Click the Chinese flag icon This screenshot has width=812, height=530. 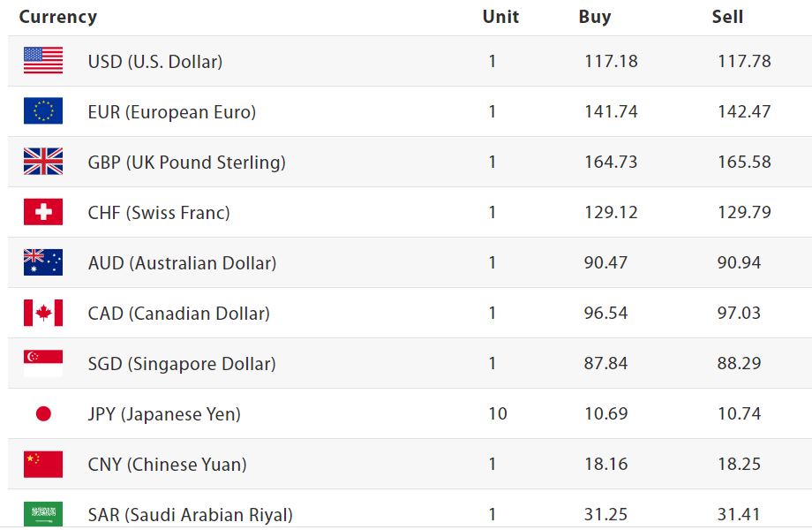pyautogui.click(x=43, y=464)
